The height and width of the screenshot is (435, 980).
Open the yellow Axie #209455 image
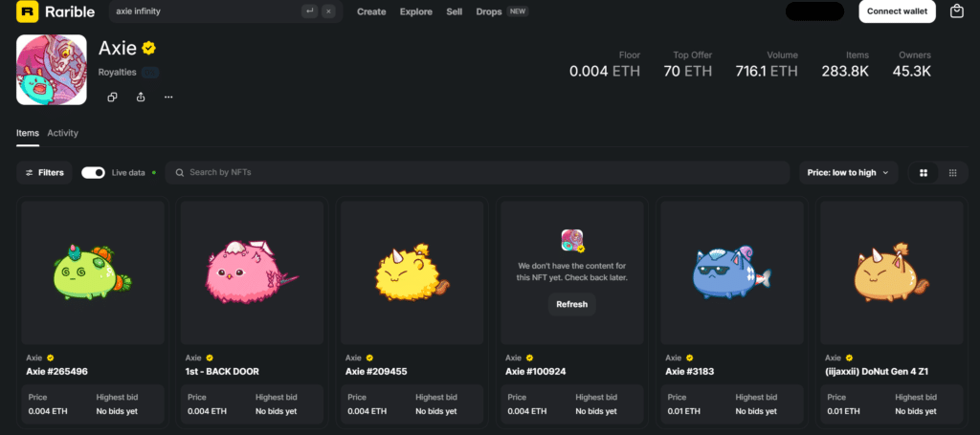(412, 272)
